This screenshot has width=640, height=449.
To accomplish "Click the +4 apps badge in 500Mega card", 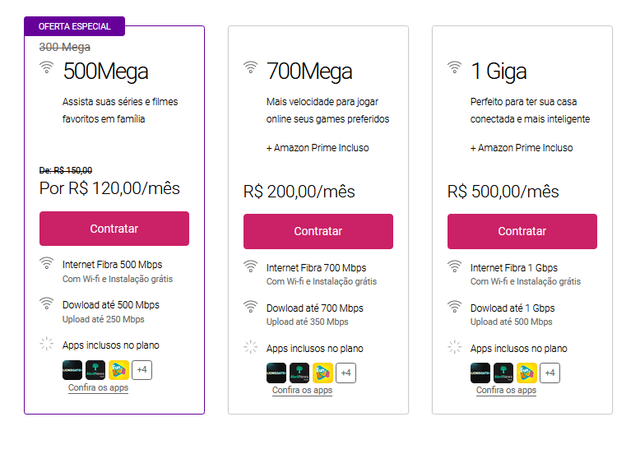I will click(142, 370).
